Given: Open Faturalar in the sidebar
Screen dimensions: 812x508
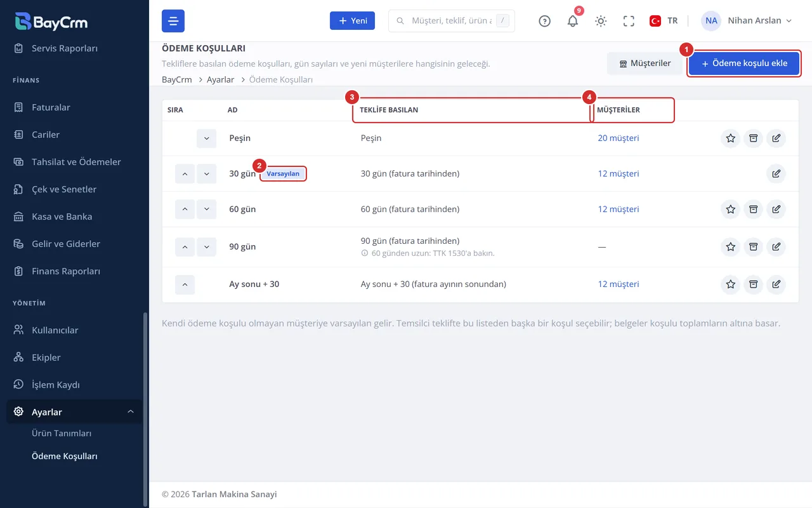Looking at the screenshot, I should [x=74, y=107].
